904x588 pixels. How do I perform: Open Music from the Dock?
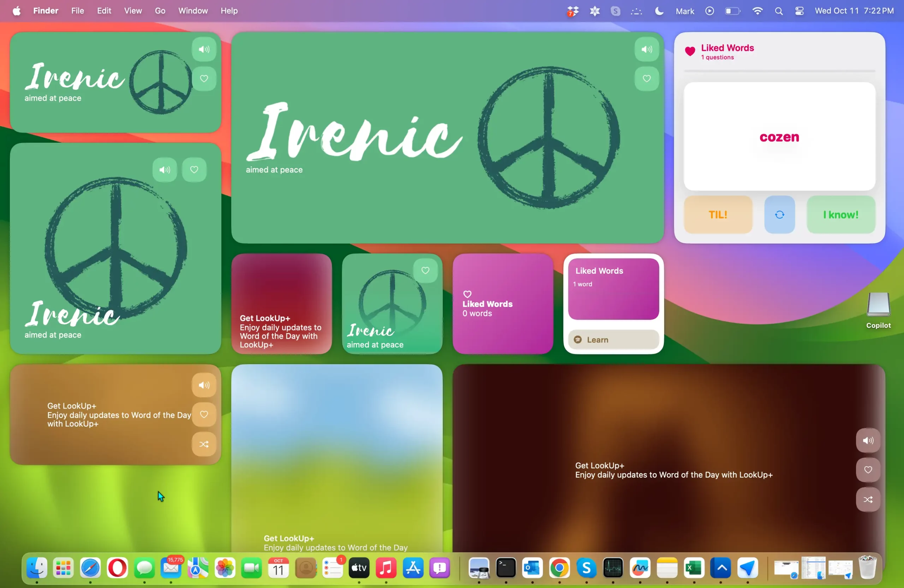386,568
